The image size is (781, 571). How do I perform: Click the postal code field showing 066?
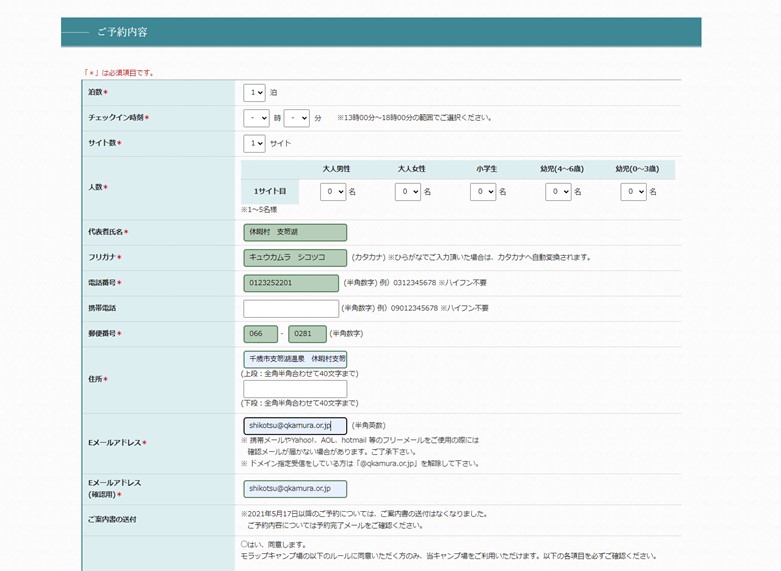(x=260, y=334)
